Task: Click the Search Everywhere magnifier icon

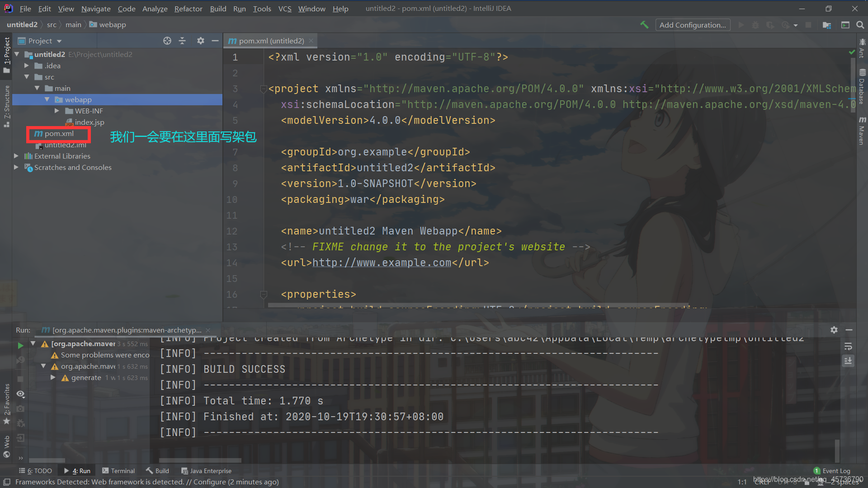Action: click(860, 25)
